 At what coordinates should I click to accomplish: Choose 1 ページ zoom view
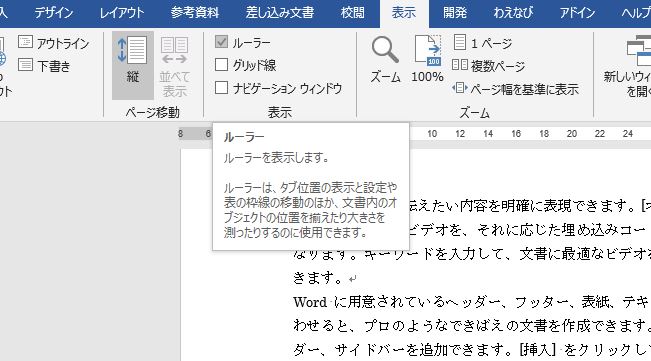[482, 43]
